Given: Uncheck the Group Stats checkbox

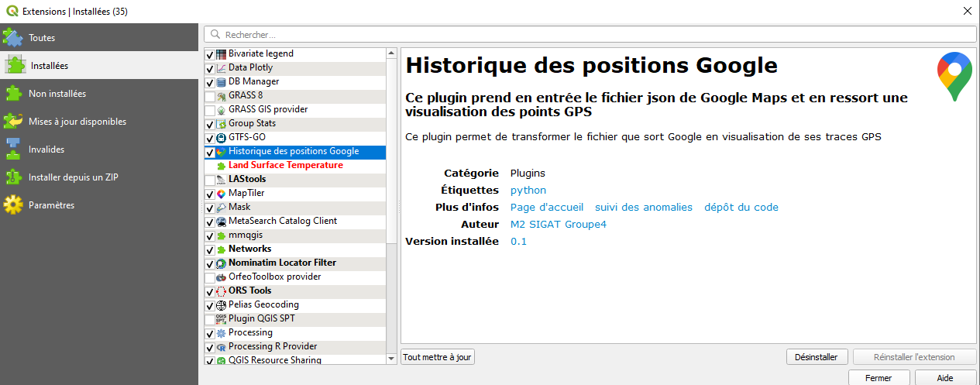Looking at the screenshot, I should pos(210,125).
